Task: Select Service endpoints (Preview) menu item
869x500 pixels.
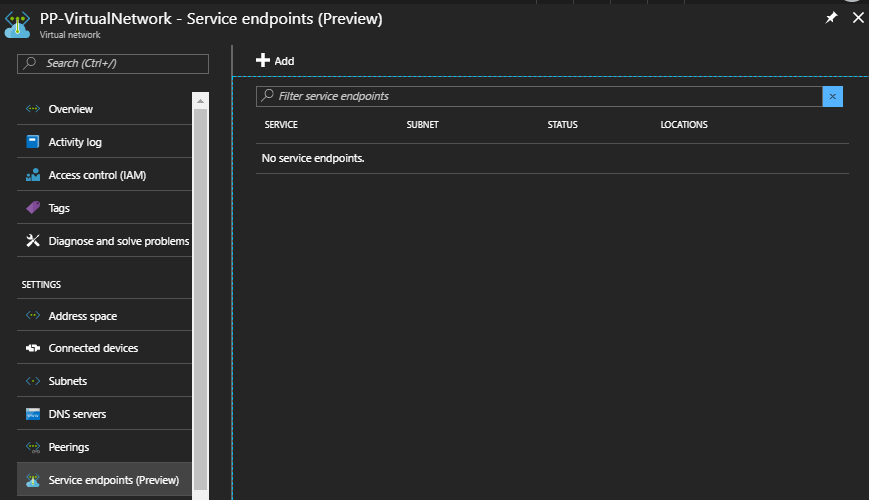Action: pyautogui.click(x=104, y=479)
